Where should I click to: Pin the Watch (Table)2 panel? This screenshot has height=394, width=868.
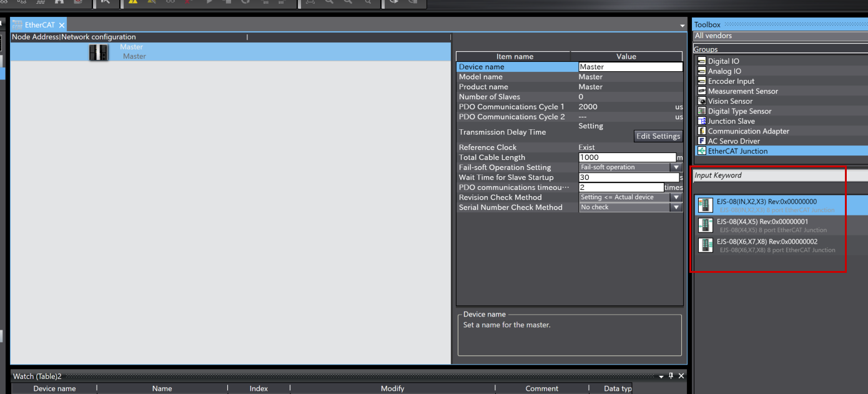point(671,376)
